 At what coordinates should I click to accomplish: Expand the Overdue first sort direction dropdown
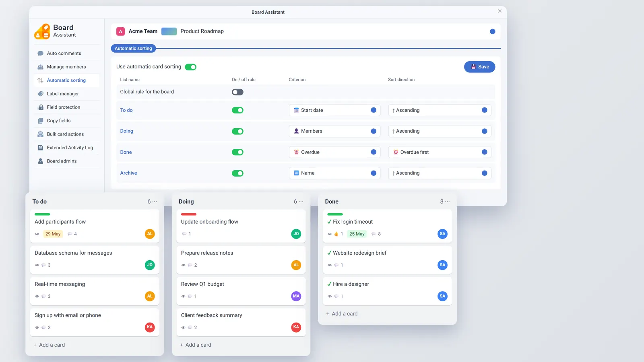(x=440, y=152)
